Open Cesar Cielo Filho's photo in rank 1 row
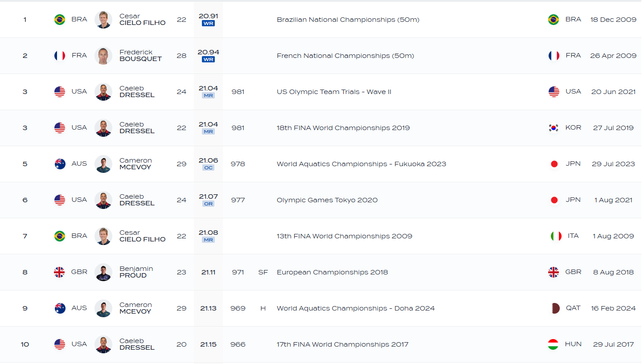The image size is (644, 364). click(103, 20)
